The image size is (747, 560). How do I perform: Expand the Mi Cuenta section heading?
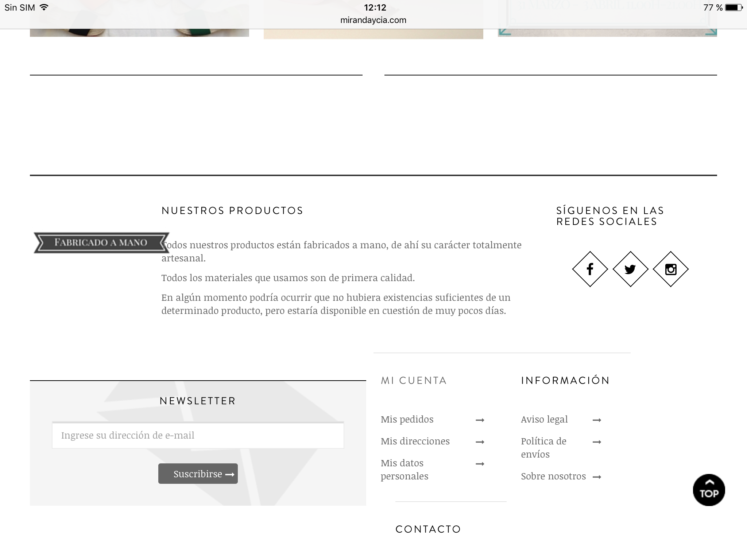pos(414,381)
